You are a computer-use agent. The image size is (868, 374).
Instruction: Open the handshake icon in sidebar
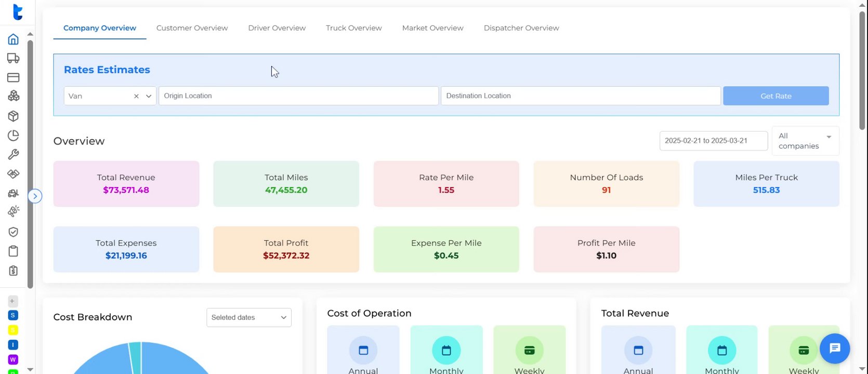[14, 173]
